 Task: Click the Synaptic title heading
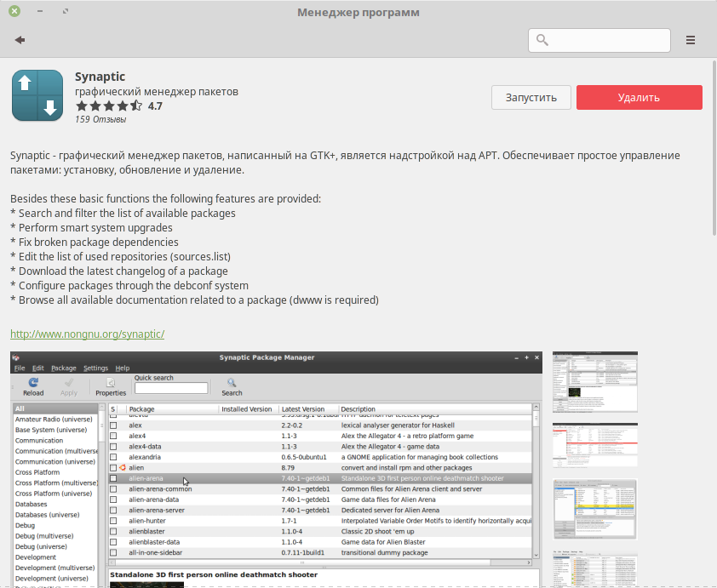coord(100,77)
